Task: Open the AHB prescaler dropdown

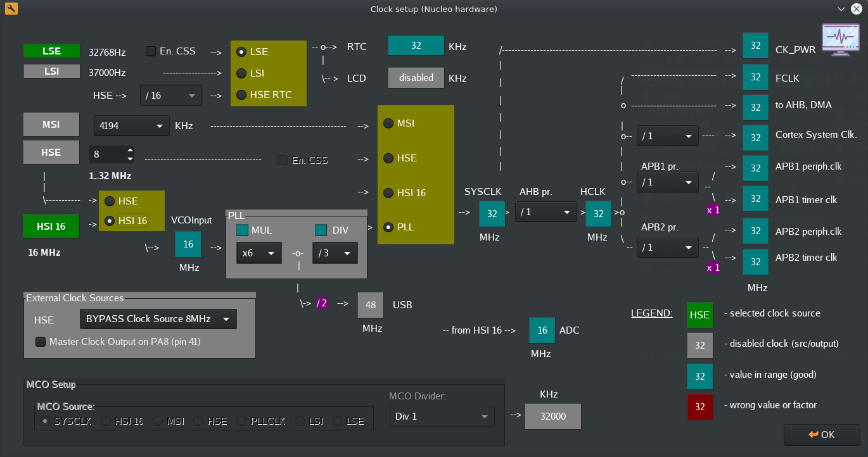Action: (546, 212)
